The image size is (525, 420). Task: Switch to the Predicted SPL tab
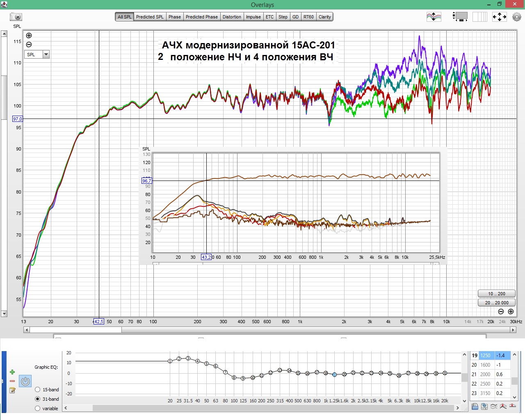point(150,17)
